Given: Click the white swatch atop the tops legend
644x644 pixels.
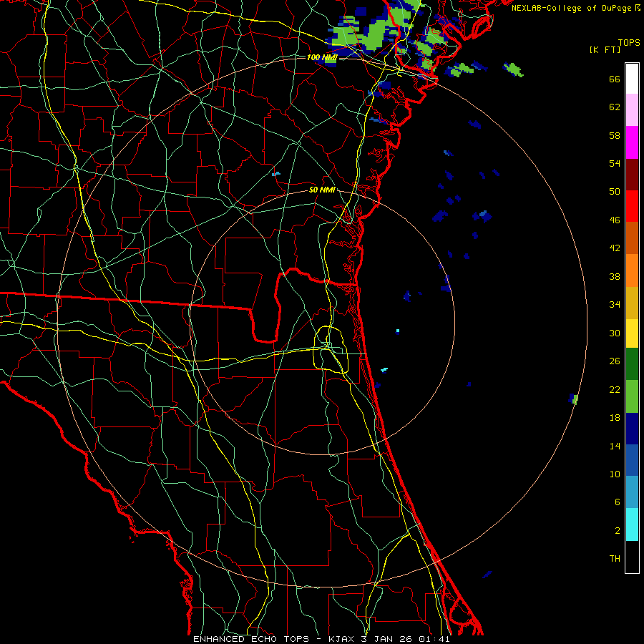Looking at the screenshot, I should coord(632,79).
